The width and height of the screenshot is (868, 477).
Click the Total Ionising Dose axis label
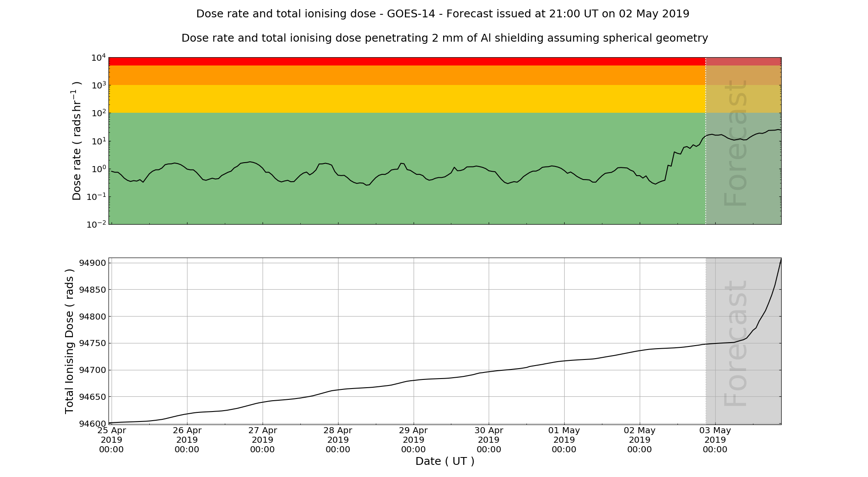tap(69, 341)
